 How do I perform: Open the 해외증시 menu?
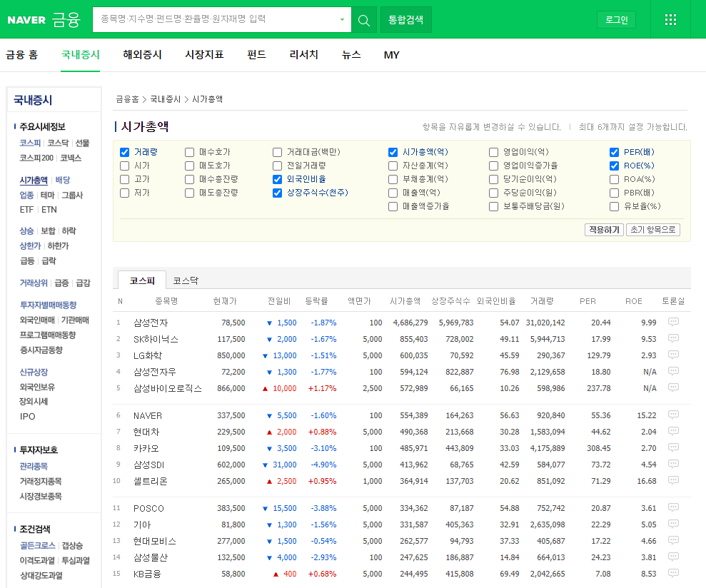tap(142, 54)
